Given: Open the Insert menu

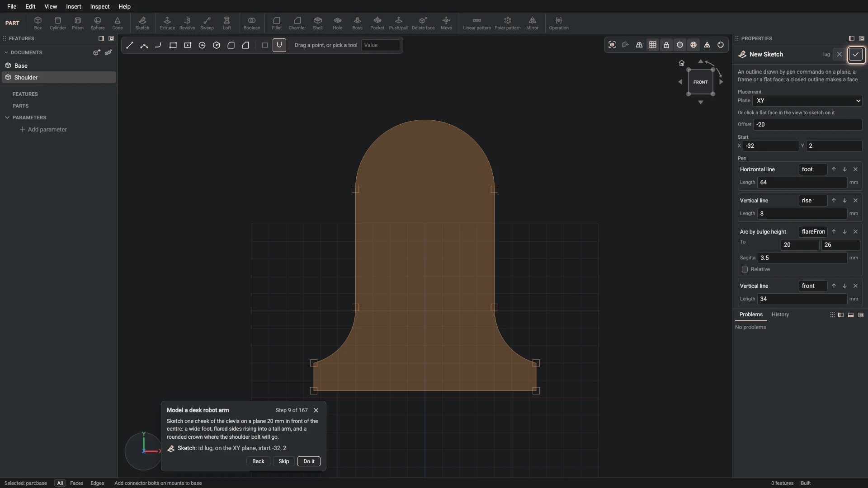Looking at the screenshot, I should [74, 6].
